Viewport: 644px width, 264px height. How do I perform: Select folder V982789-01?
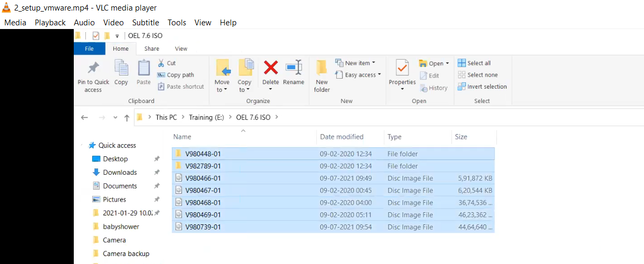coord(333,166)
